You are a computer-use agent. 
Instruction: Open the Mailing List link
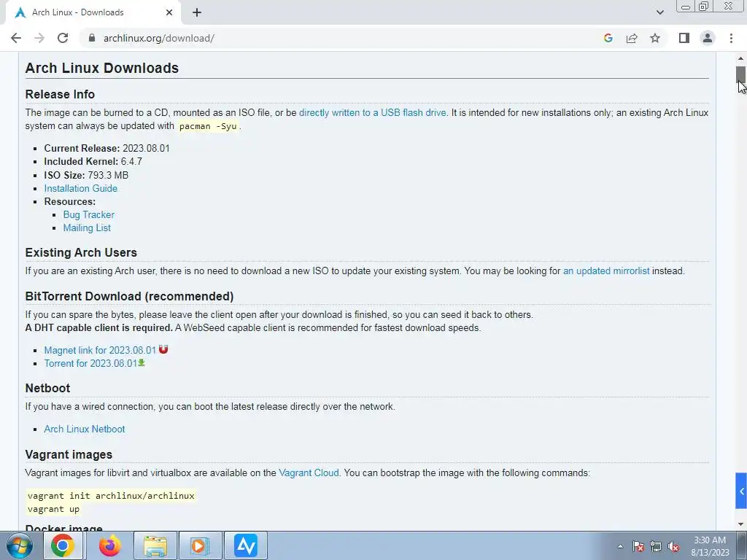87,228
